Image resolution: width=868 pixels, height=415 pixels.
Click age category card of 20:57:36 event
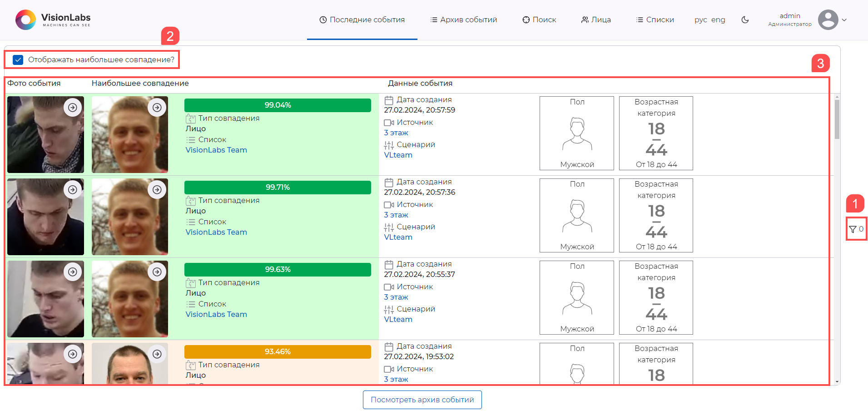[x=656, y=216]
